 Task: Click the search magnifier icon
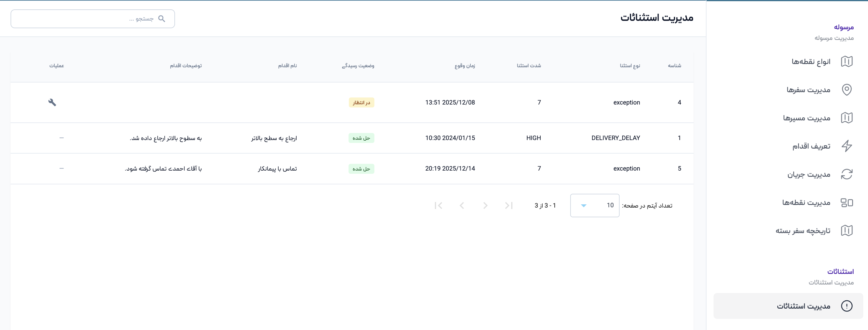(x=162, y=19)
